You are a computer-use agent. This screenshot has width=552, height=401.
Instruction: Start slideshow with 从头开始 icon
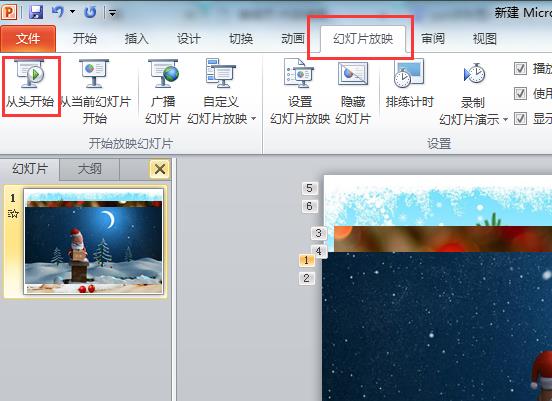pos(30,74)
